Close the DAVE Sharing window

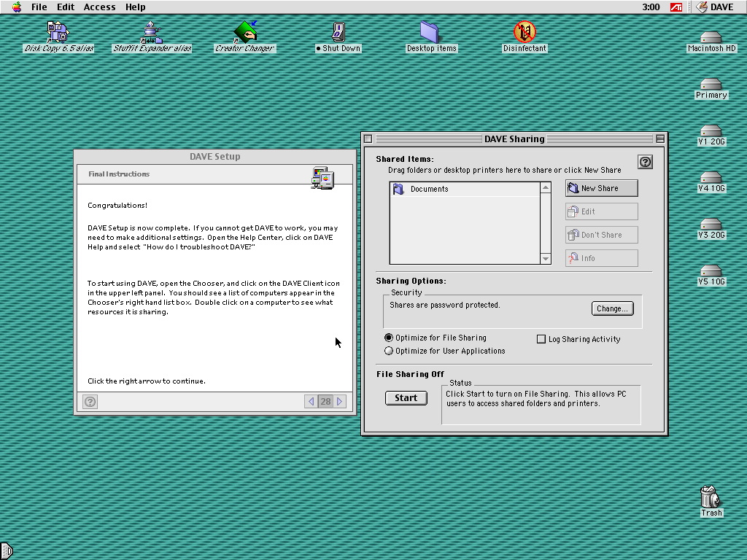click(x=368, y=139)
